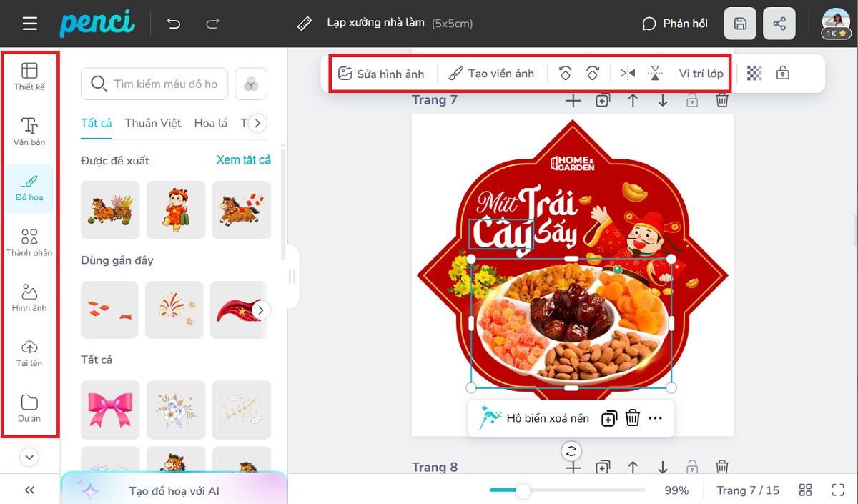858x504 pixels.
Task: Click the save design icon
Action: coord(740,24)
